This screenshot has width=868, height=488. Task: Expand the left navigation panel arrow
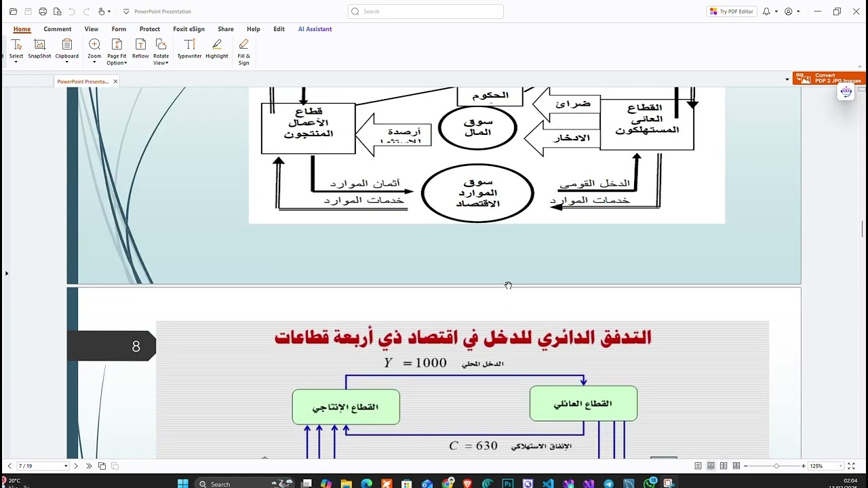(x=7, y=273)
